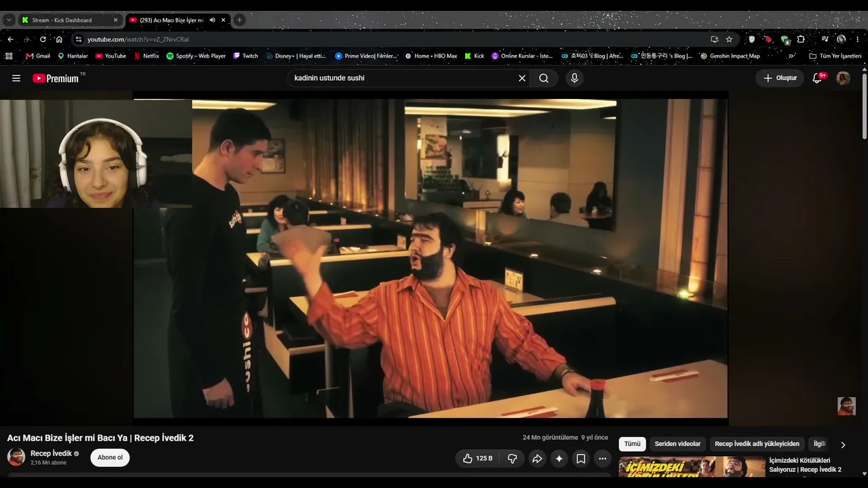Open the Netflix bookmark
Image resolution: width=868 pixels, height=488 pixels.
click(146, 56)
